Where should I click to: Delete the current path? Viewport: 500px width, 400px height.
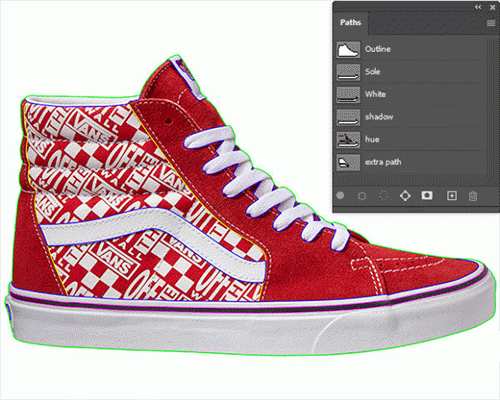[473, 196]
